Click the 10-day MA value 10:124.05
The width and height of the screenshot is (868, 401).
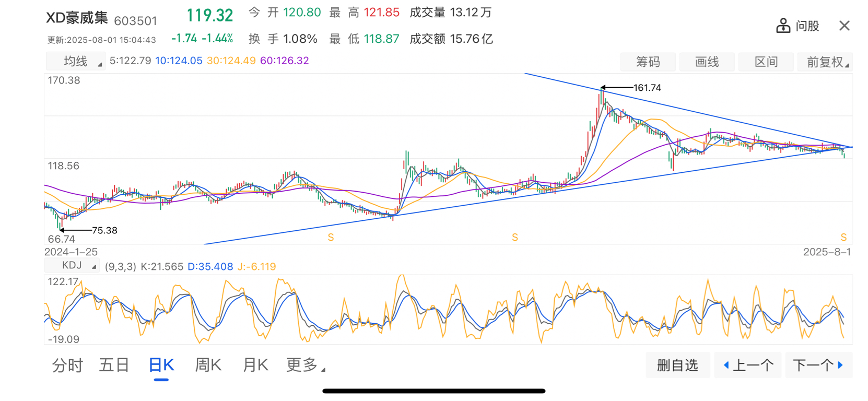(x=179, y=61)
